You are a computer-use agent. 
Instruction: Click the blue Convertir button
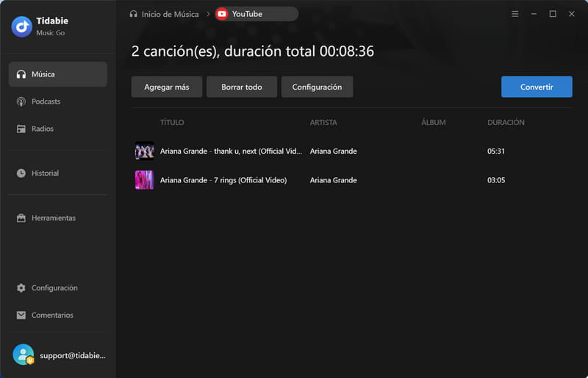click(x=537, y=87)
